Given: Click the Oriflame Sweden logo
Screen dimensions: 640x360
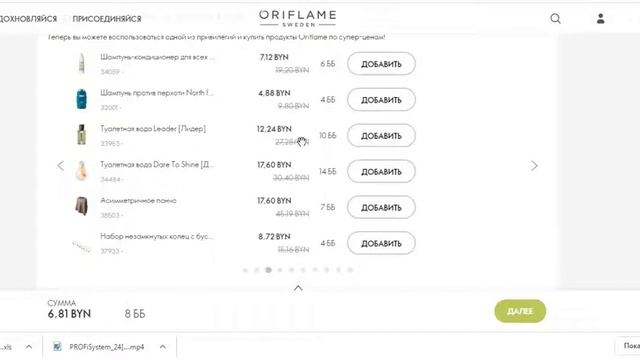Looking at the screenshot, I should 298,18.
